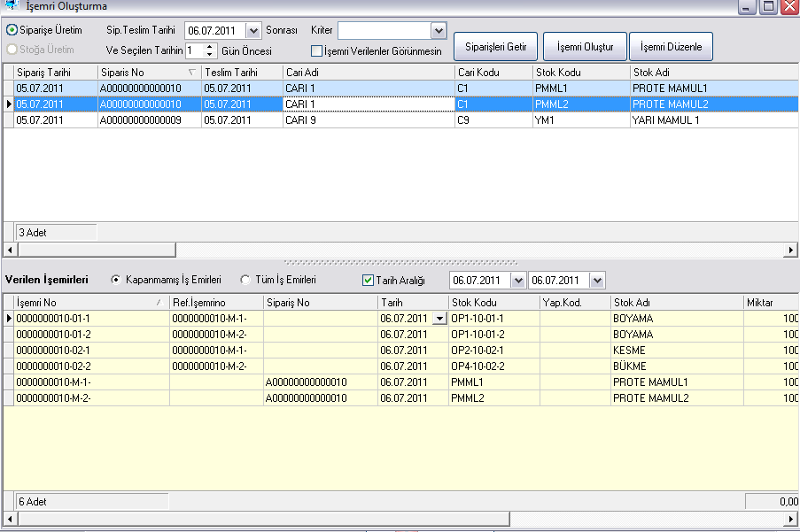
Task: Expand the Kriter combo box
Action: coord(438,31)
